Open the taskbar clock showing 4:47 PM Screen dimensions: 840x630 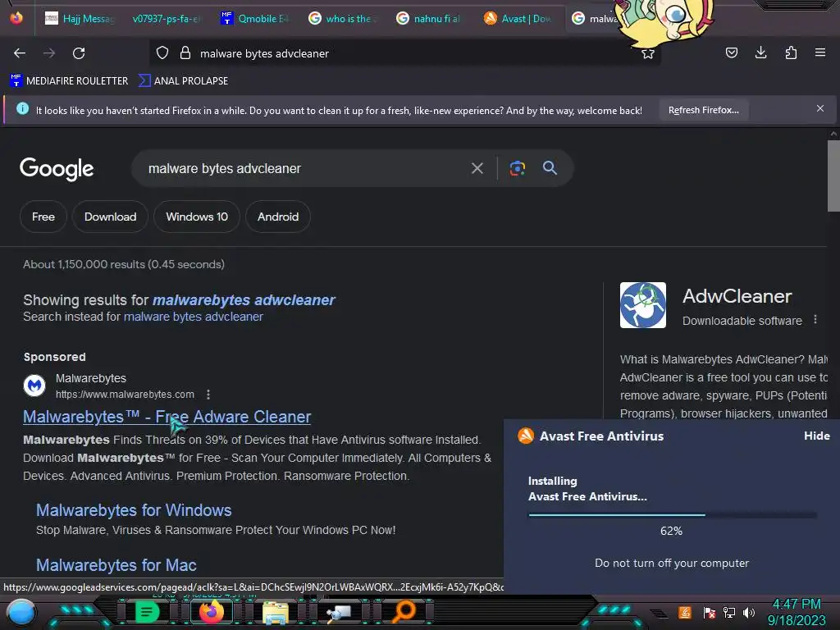pyautogui.click(x=797, y=612)
